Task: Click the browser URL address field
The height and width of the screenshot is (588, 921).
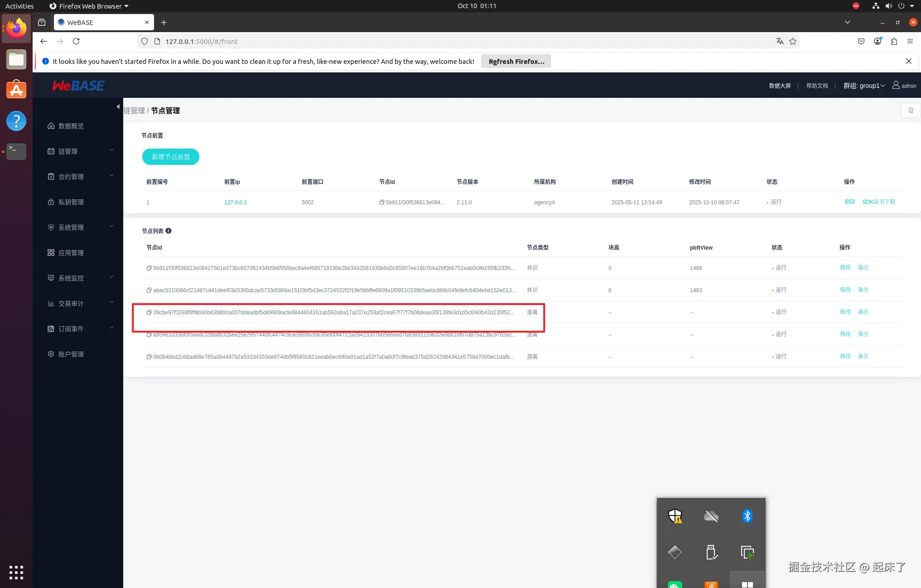Action: [408, 41]
